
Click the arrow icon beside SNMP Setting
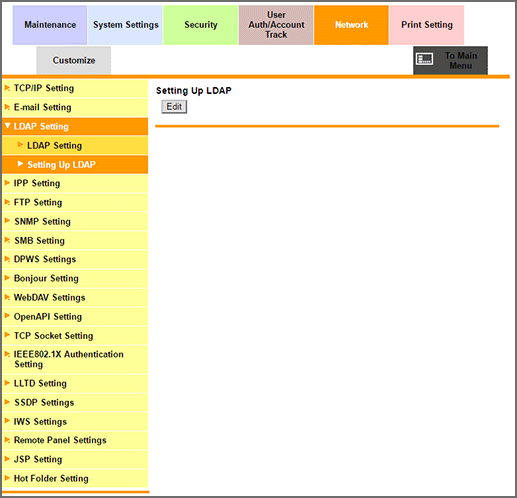tap(7, 221)
